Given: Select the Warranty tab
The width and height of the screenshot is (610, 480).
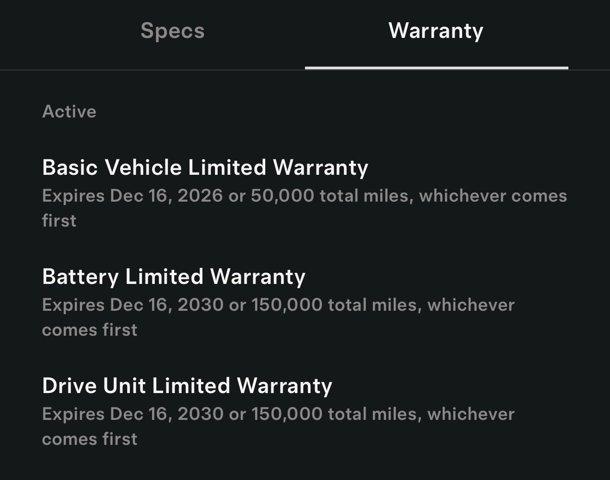Looking at the screenshot, I should (x=435, y=30).
